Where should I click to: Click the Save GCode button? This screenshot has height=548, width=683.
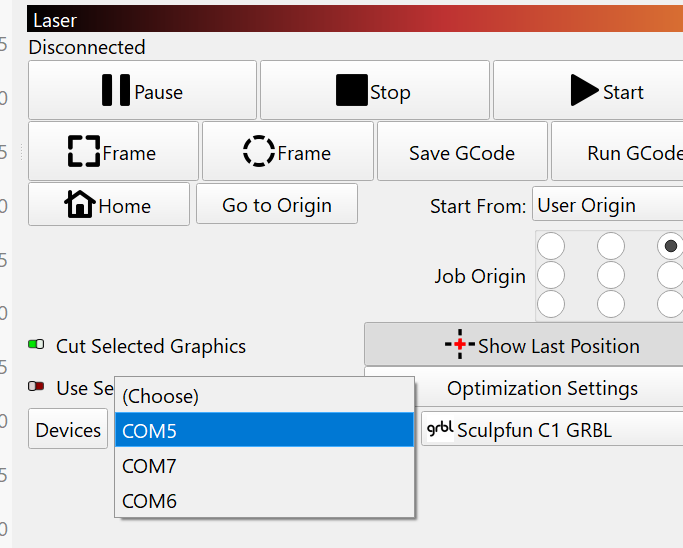tap(461, 152)
